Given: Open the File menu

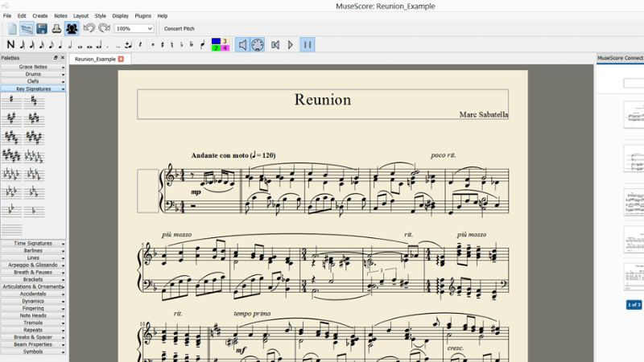Looking at the screenshot, I should coord(7,16).
